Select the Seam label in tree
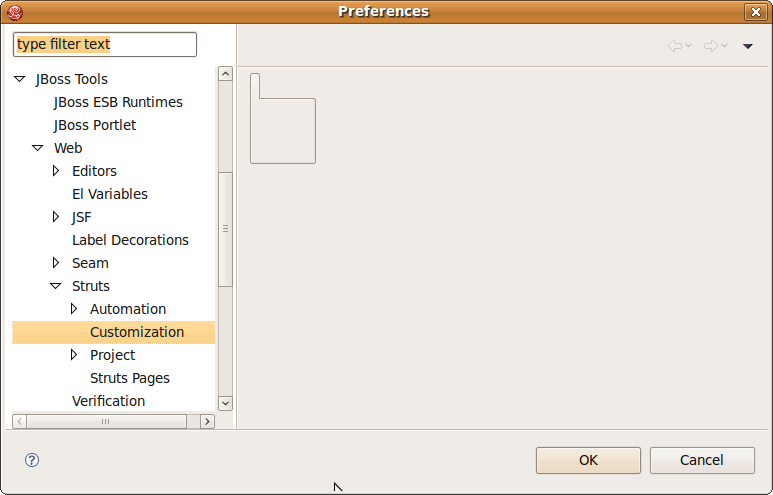Image resolution: width=773 pixels, height=495 pixels. tap(90, 263)
